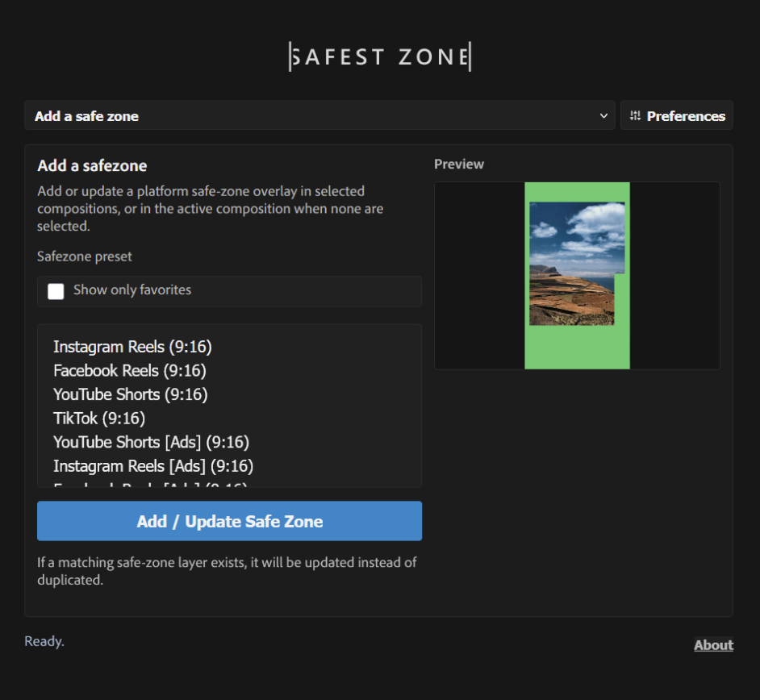760x700 pixels.
Task: Select the YouTube Shorts (9:16) preset
Action: tap(130, 394)
